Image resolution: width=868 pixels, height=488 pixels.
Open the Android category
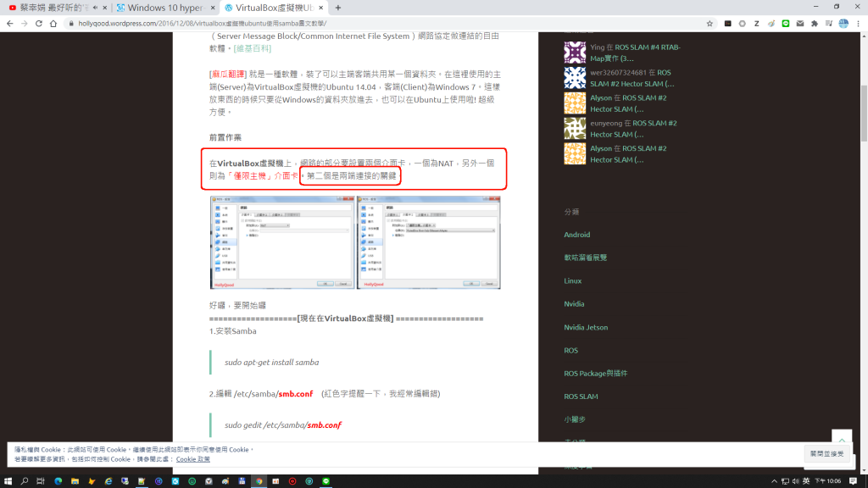(x=576, y=235)
